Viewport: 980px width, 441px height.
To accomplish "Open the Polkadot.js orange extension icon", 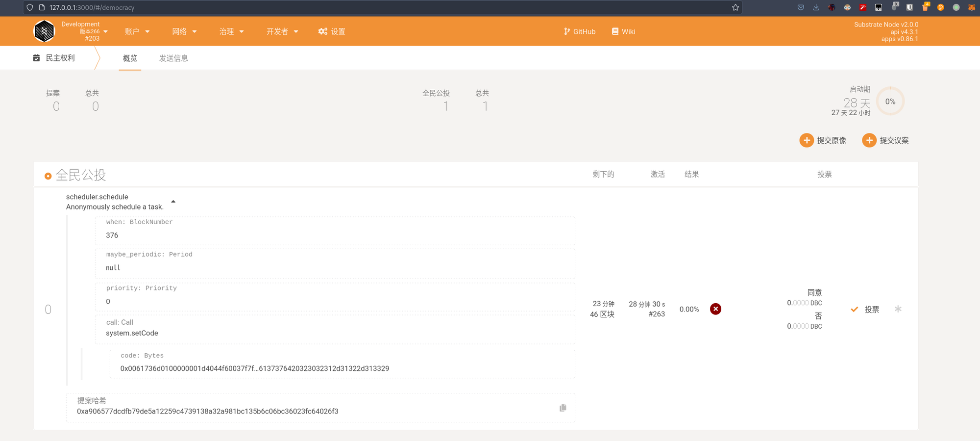I will point(940,7).
